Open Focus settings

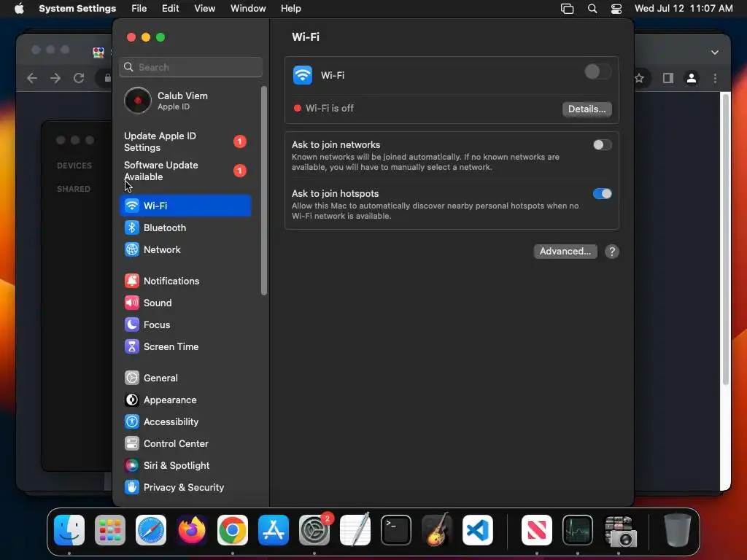(186, 324)
